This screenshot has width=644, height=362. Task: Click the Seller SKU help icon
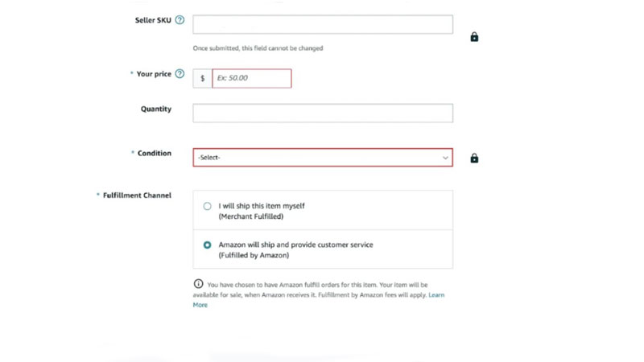180,19
